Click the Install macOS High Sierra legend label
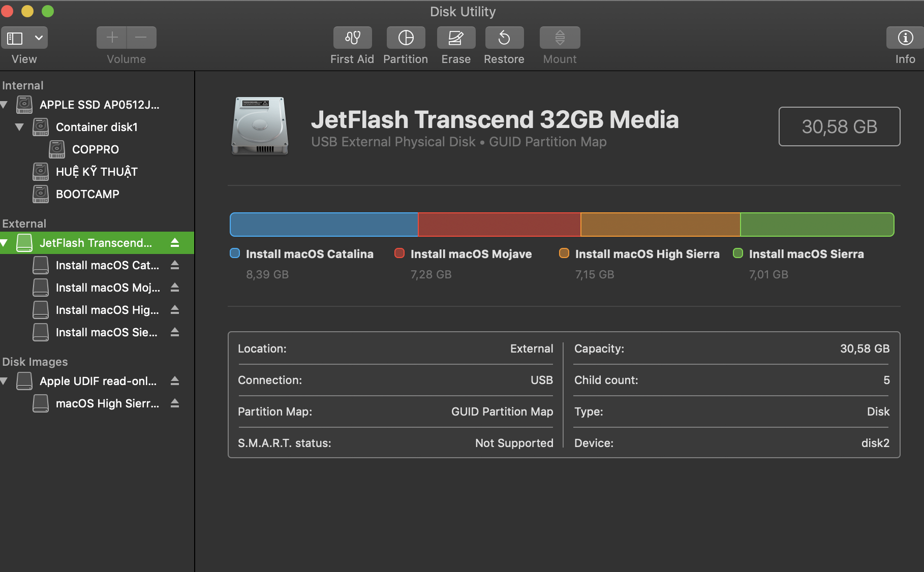Viewport: 924px width, 572px height. click(x=647, y=254)
